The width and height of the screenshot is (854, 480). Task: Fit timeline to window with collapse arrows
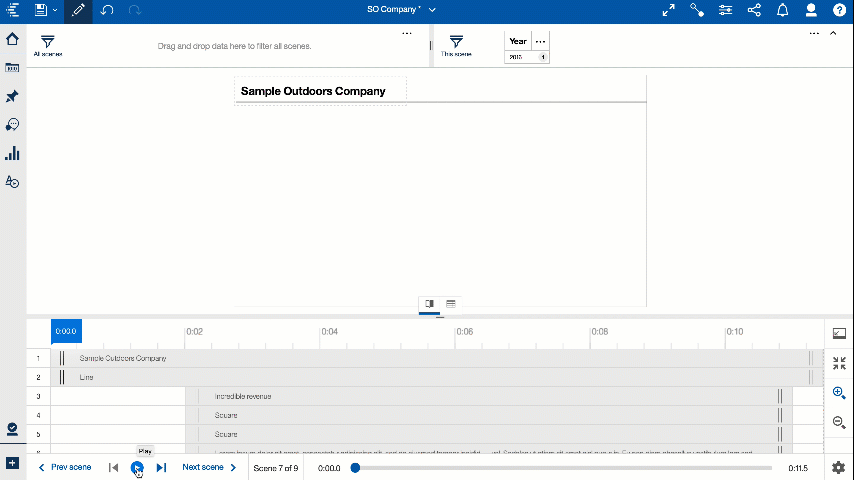[839, 363]
